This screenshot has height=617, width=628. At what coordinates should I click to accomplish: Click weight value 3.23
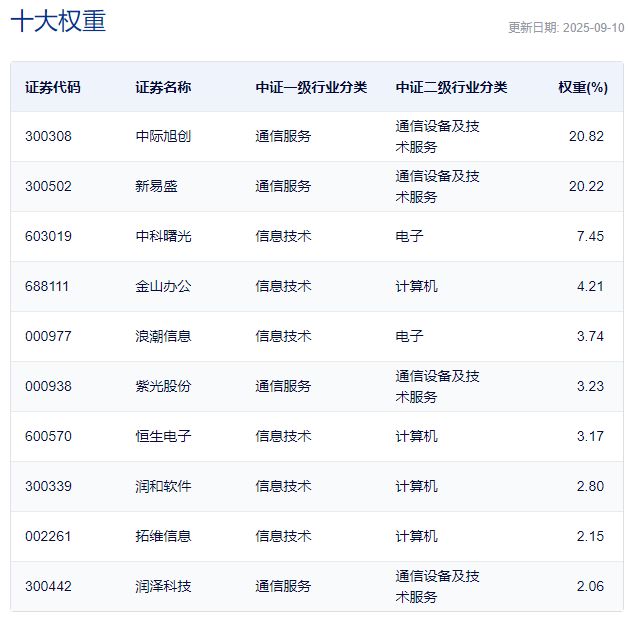pyautogui.click(x=590, y=386)
